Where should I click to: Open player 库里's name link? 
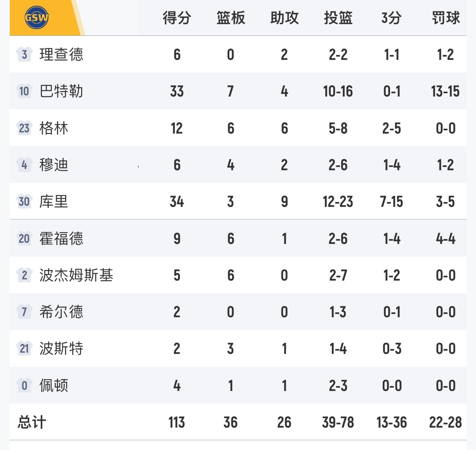point(54,201)
